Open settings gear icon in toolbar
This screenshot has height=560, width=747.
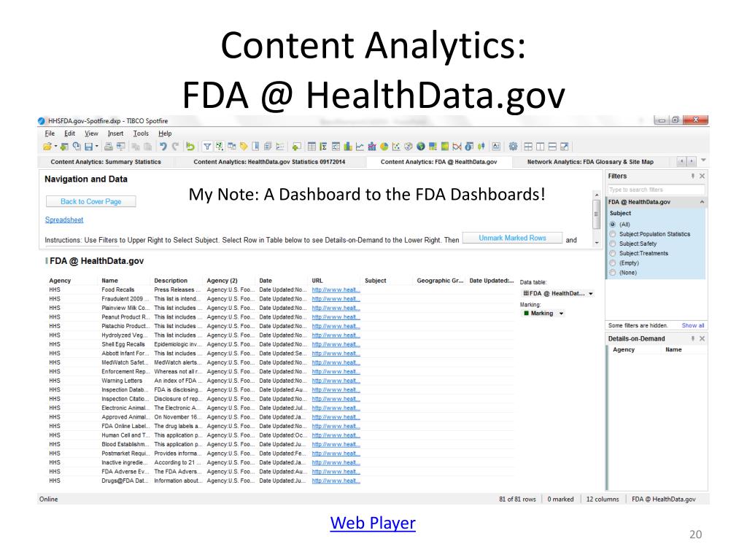pyautogui.click(x=514, y=147)
